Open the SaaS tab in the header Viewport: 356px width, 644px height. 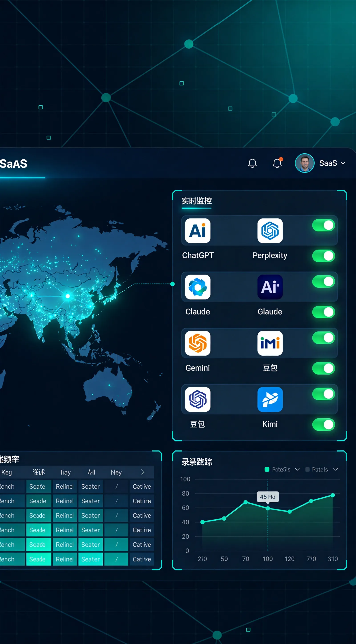point(14,164)
